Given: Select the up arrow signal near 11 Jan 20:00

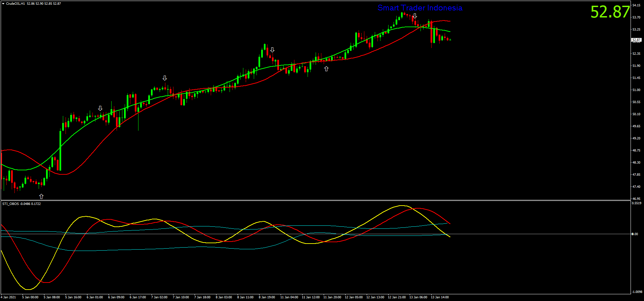Looking at the screenshot, I should pos(326,69).
